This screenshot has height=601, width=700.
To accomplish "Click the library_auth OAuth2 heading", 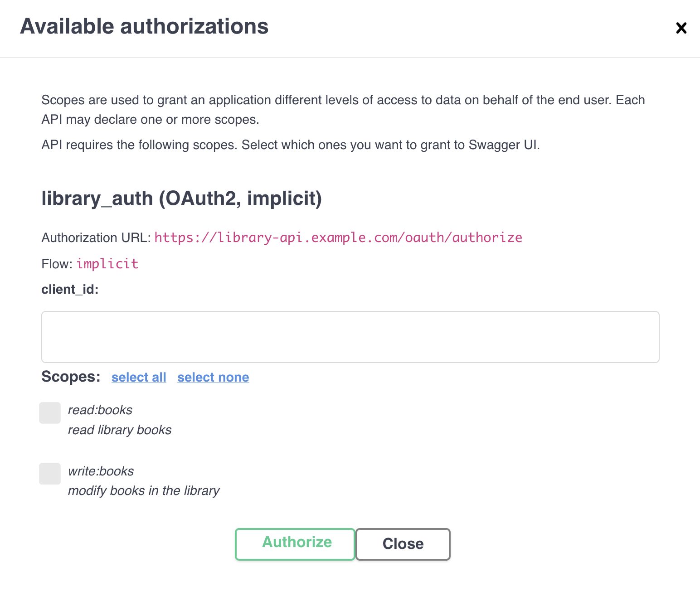I will click(181, 198).
